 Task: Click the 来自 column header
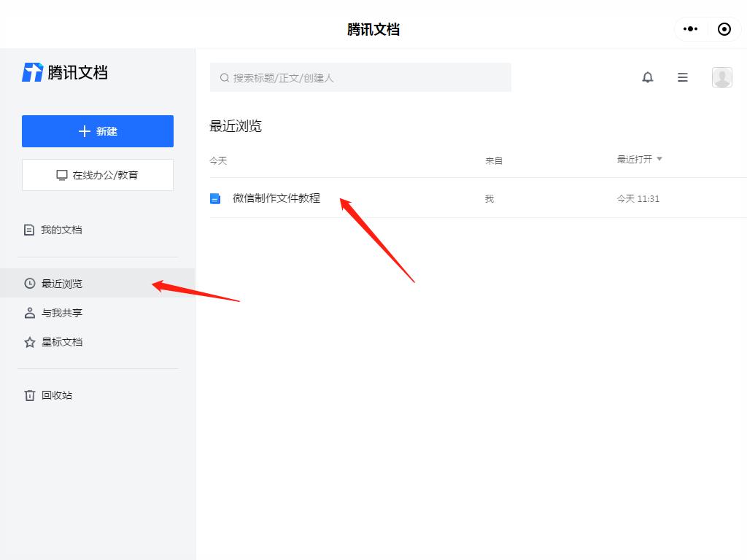(494, 161)
